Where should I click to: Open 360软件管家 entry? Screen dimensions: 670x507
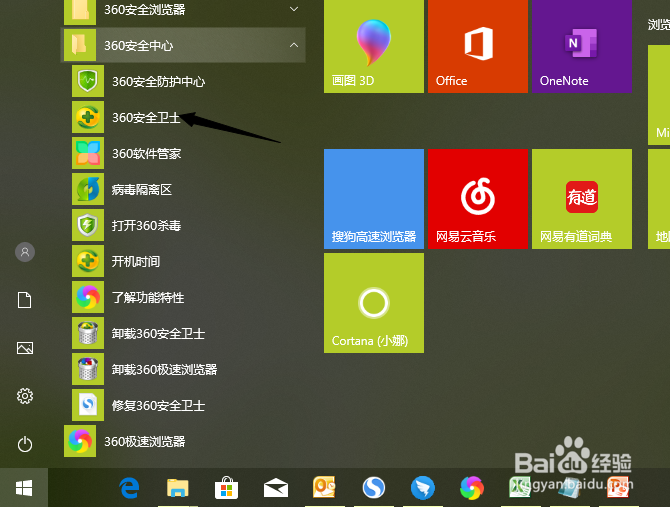tap(184, 153)
